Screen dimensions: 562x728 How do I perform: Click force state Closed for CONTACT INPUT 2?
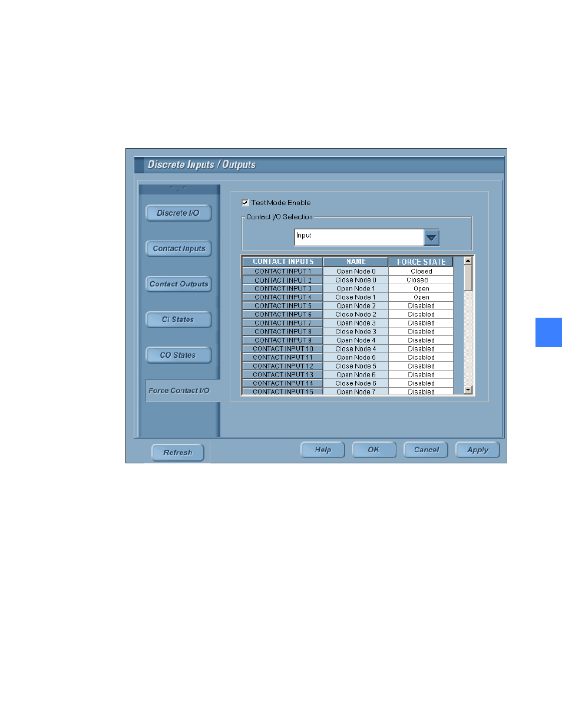pos(421,281)
